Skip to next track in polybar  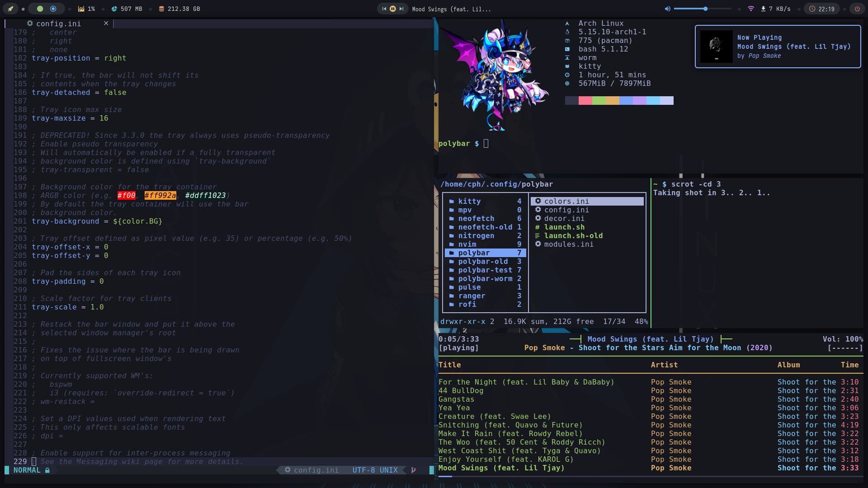click(401, 9)
